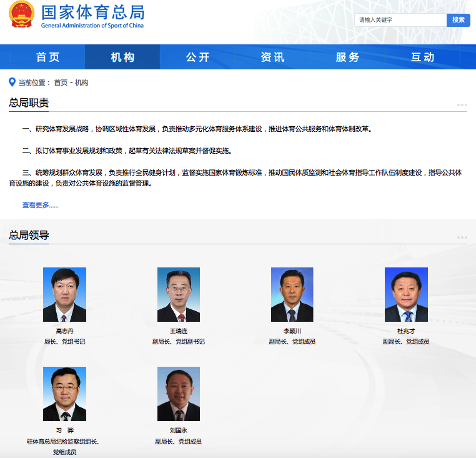
Task: Open the portrait photo of 刘国永
Action: click(x=179, y=394)
